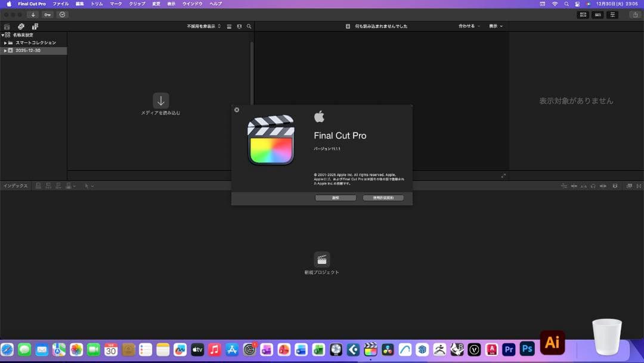Click the new project clapperboard icon

[322, 260]
